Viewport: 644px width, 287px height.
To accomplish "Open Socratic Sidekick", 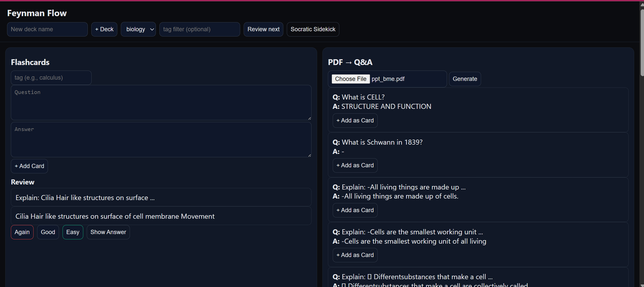I will point(313,29).
